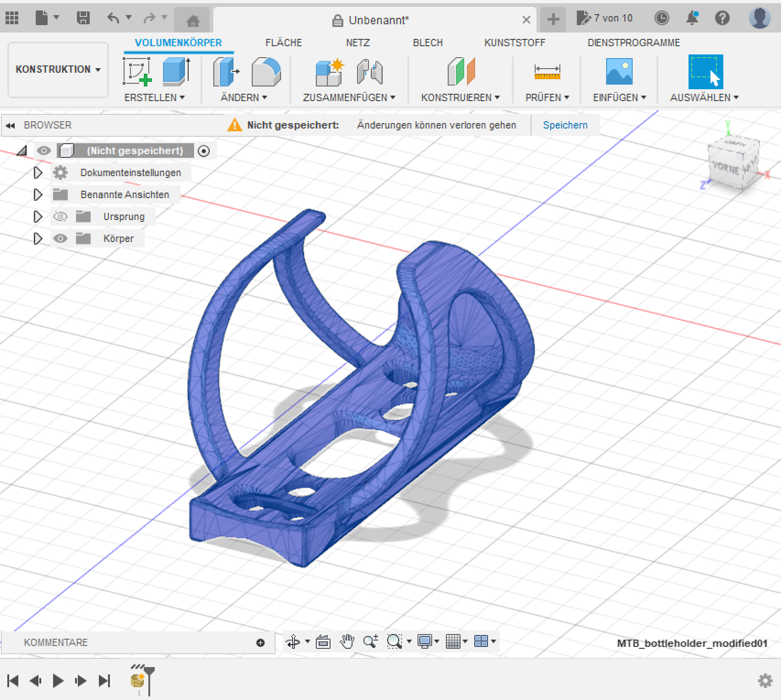Screen dimensions: 781x700
Task: Click the 7 von 10 indicator
Action: pyautogui.click(x=604, y=18)
